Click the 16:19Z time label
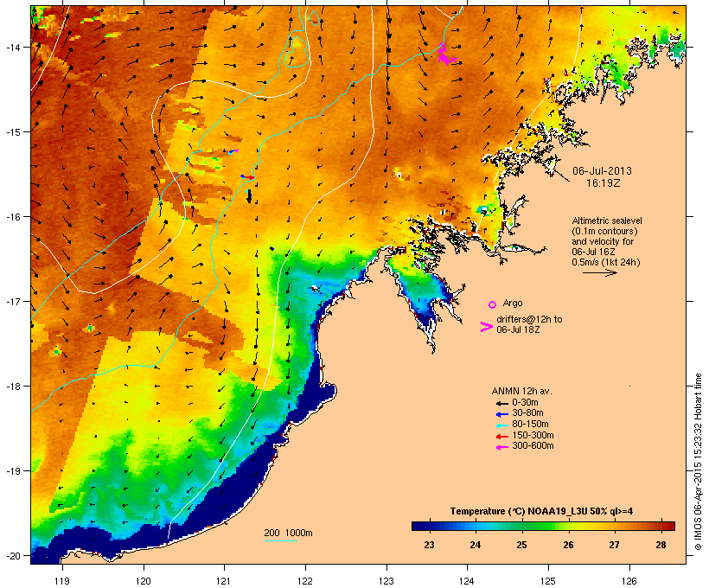Image resolution: width=709 pixels, height=588 pixels. (603, 183)
